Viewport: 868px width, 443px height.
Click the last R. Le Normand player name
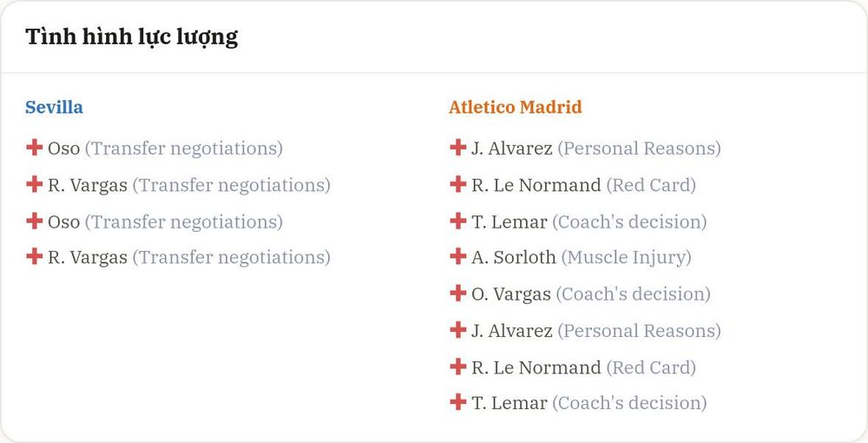(x=536, y=367)
